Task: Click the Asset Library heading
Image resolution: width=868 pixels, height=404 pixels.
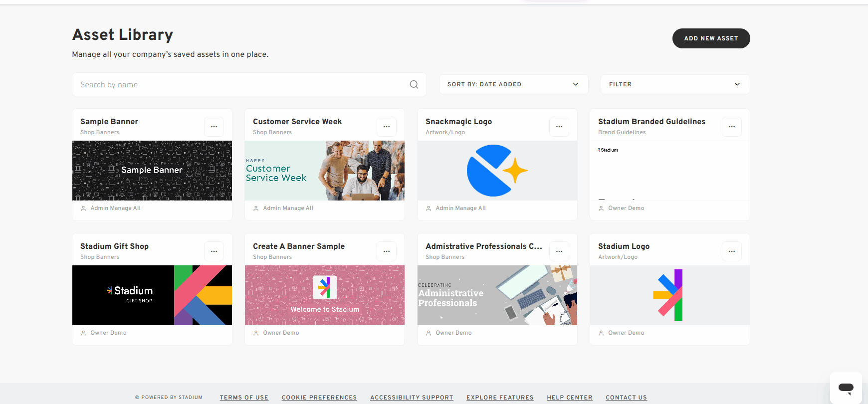Action: [x=123, y=34]
